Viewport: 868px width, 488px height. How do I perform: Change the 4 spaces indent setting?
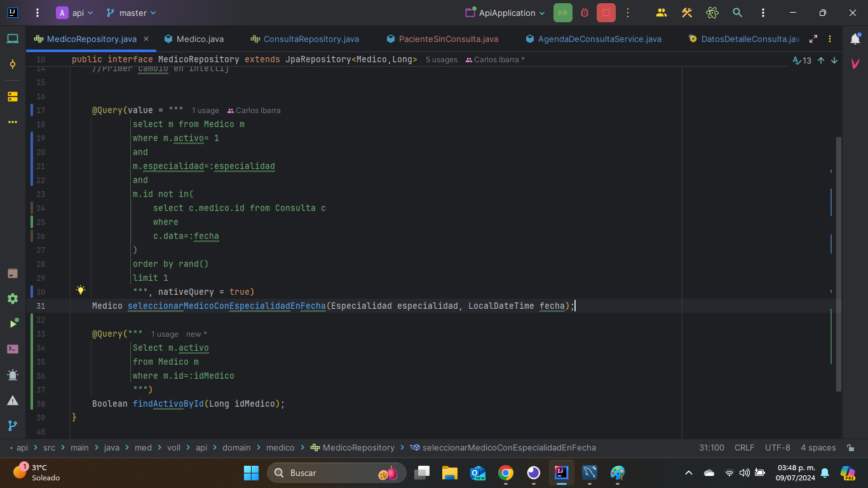818,447
